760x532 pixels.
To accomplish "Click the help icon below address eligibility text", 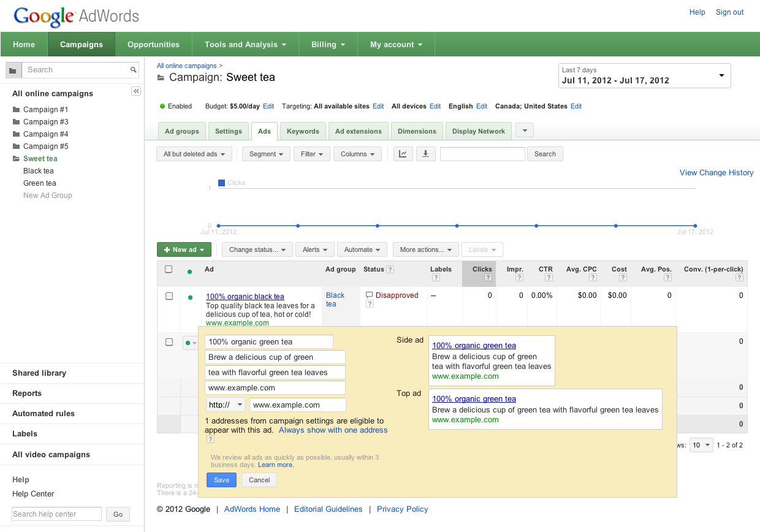I will pyautogui.click(x=210, y=439).
